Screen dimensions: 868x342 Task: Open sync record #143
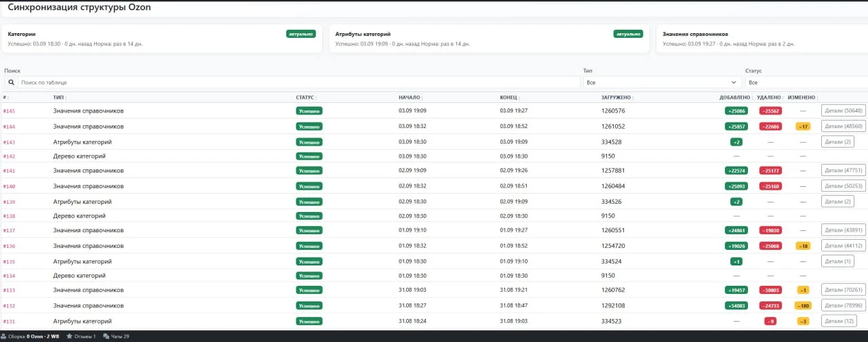[9, 142]
